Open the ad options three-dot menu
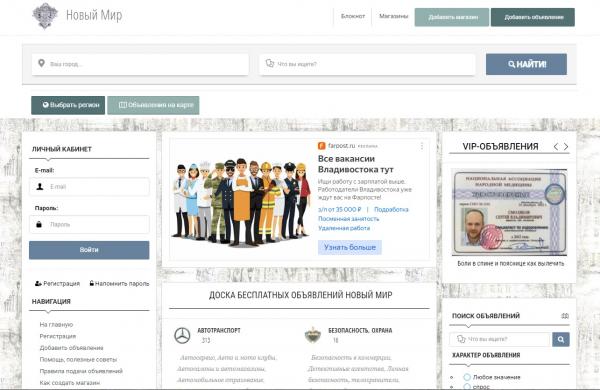Viewport: 600px width, 390px height. [422, 146]
